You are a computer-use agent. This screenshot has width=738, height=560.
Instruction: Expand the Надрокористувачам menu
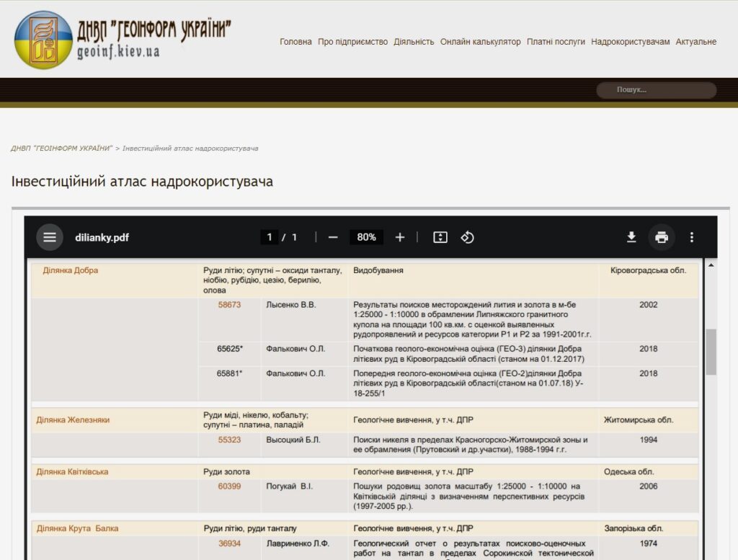tap(630, 42)
